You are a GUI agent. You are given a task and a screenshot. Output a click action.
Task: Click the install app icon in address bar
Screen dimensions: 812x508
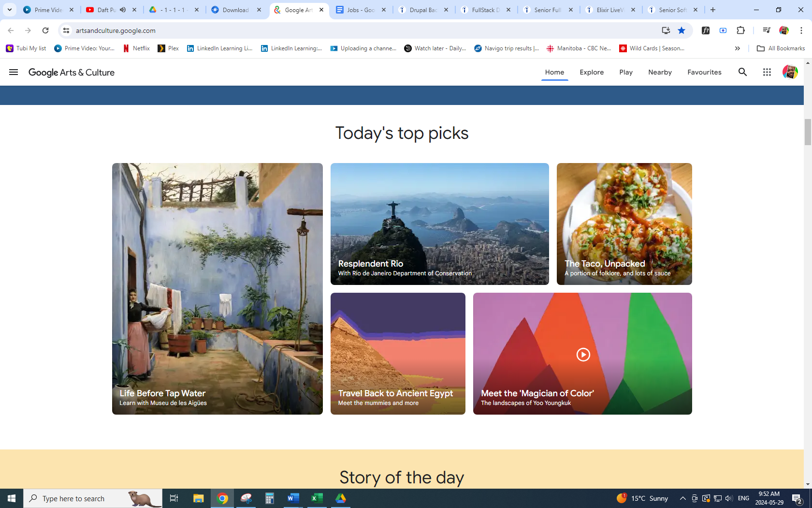click(x=666, y=30)
